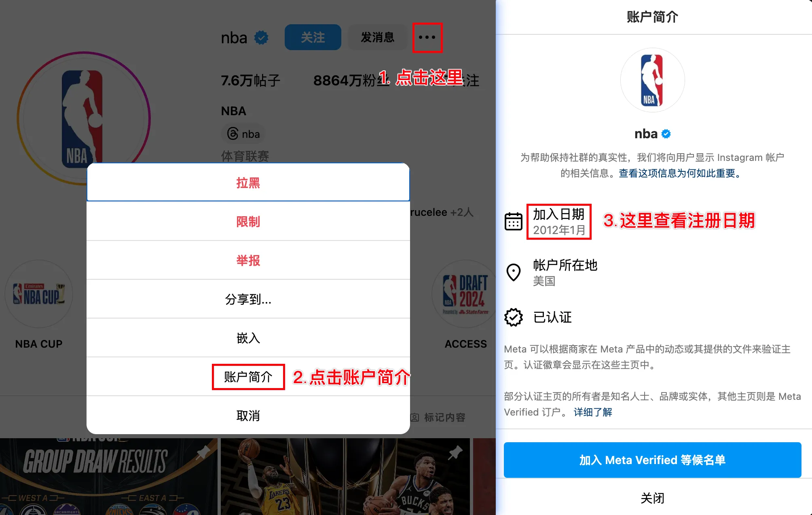
Task: Click the 已认证 heading text
Action: (x=552, y=317)
